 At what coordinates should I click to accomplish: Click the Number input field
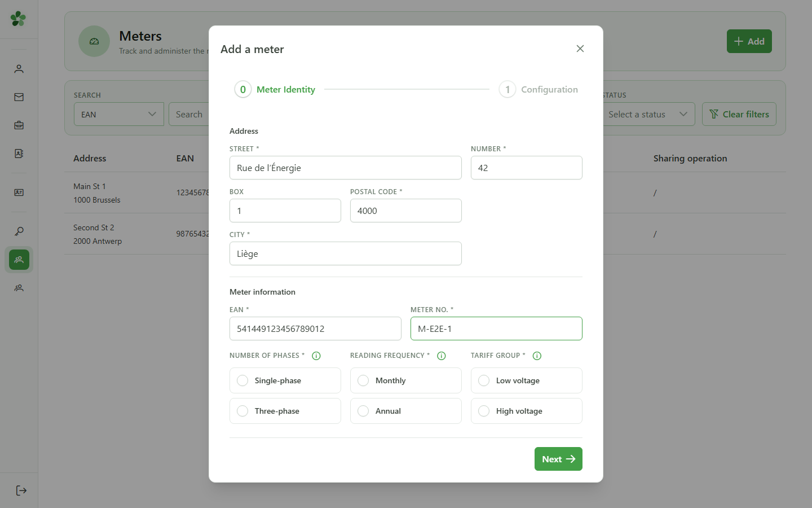pyautogui.click(x=527, y=168)
